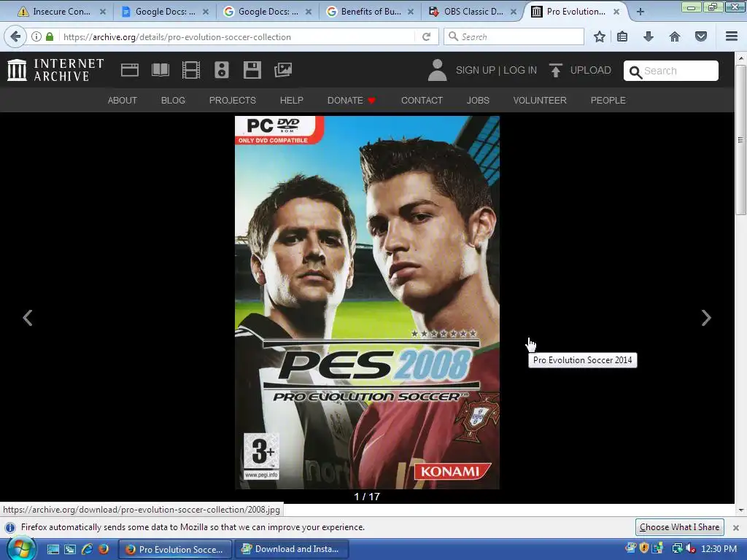Click LOG IN link
This screenshot has height=560, width=747.
(x=520, y=71)
